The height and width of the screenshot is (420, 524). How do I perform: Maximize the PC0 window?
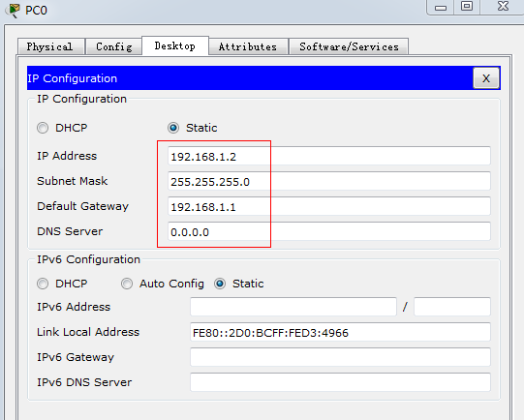pos(467,7)
